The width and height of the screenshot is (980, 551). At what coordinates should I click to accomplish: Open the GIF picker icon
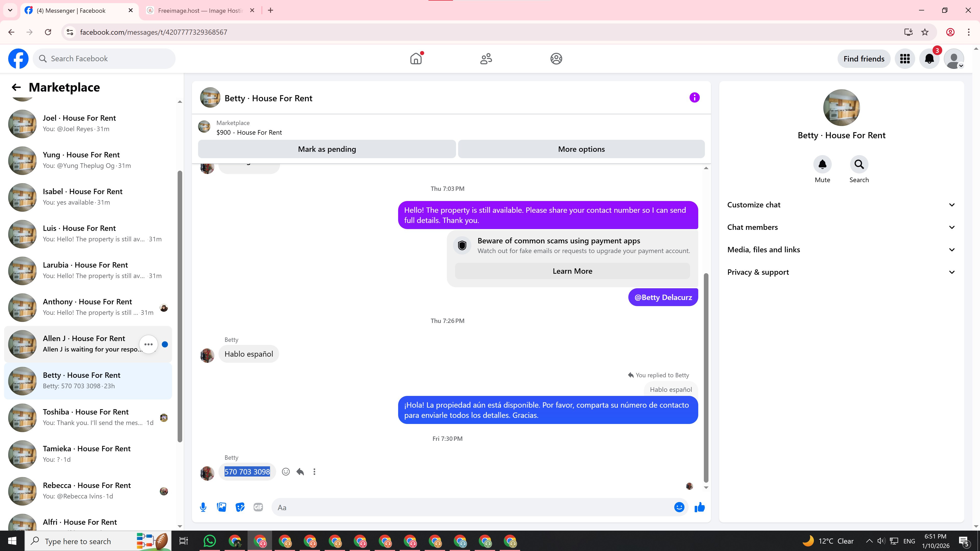pos(258,507)
